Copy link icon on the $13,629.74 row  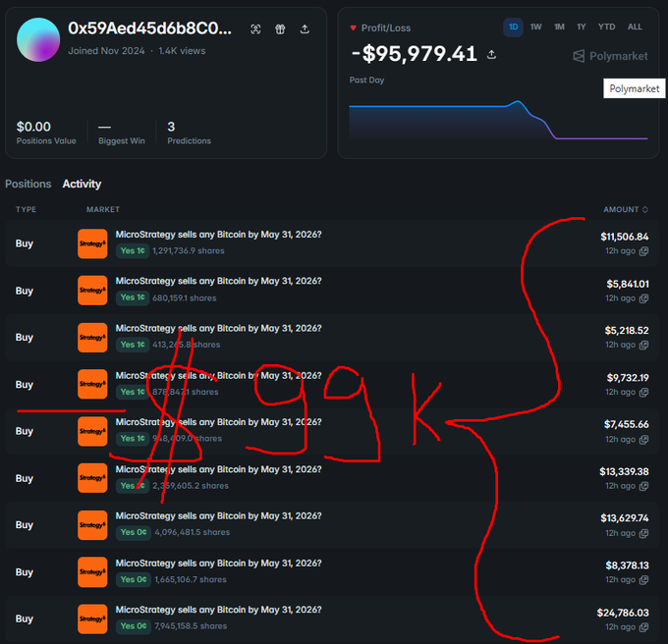644,533
